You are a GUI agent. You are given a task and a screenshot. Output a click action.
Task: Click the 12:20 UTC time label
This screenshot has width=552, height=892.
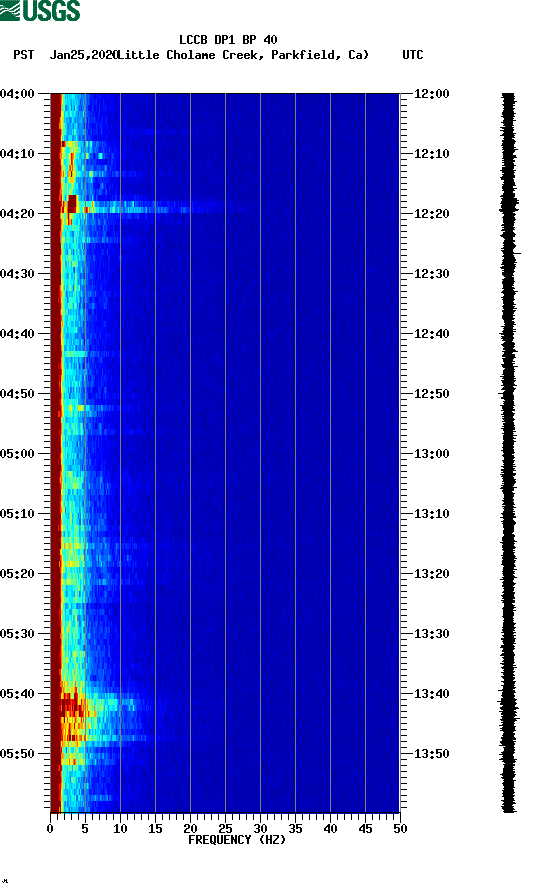[432, 214]
